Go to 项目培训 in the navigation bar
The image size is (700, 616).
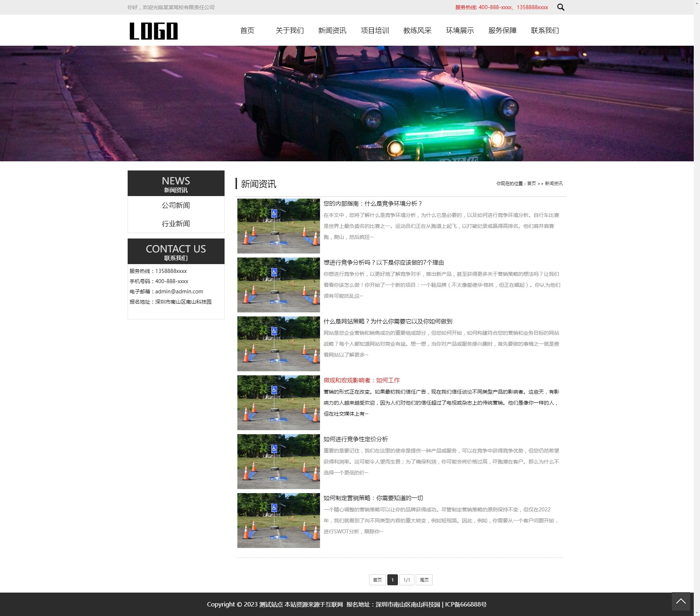click(x=375, y=30)
